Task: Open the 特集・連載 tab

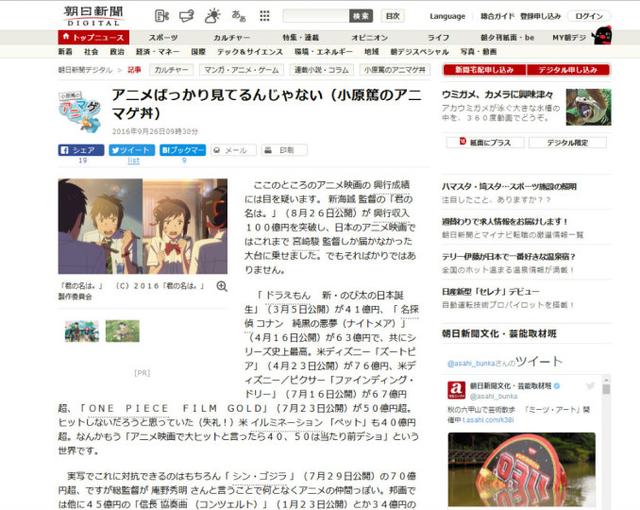Action: coord(300,38)
